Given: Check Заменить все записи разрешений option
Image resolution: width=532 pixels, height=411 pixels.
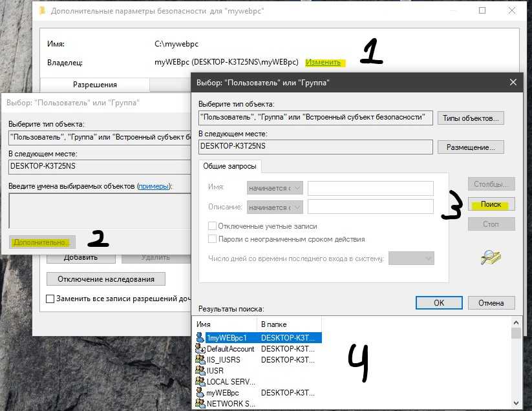Looking at the screenshot, I should [50, 299].
